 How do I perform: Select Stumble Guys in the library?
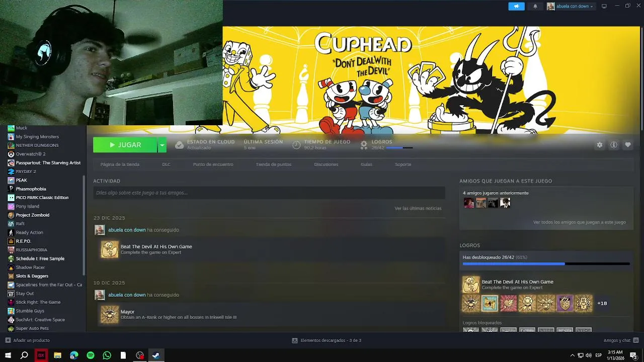(30, 311)
